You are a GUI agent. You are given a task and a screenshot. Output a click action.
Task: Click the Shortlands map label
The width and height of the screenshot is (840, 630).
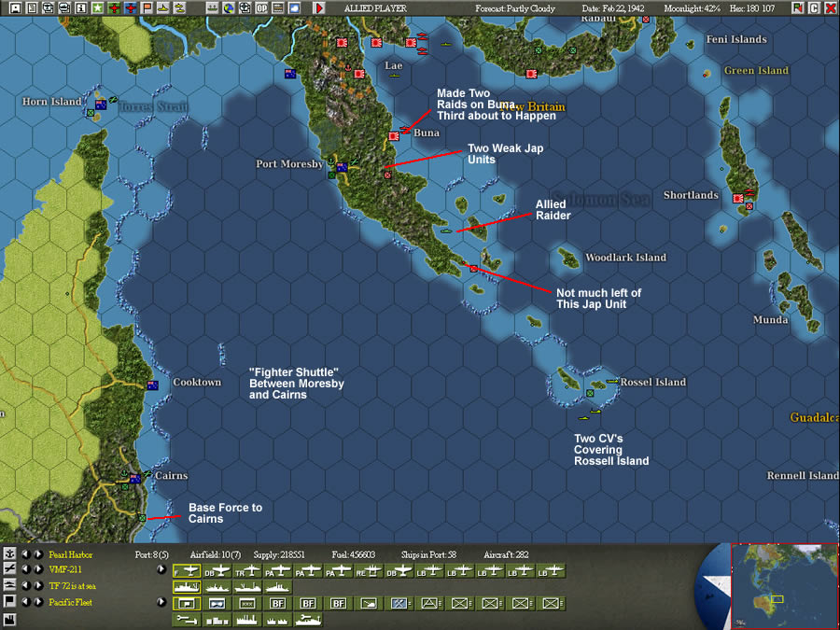coord(691,195)
